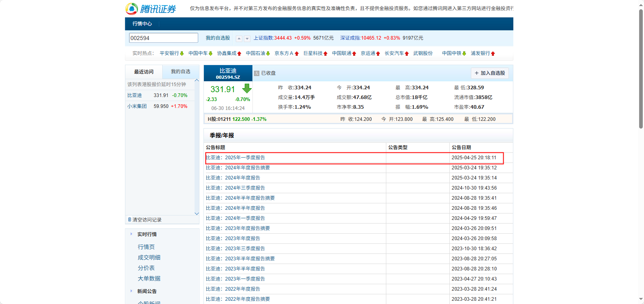The height and width of the screenshot is (304, 644).
Task: Open 成交明细 in sidebar
Action: [149, 258]
